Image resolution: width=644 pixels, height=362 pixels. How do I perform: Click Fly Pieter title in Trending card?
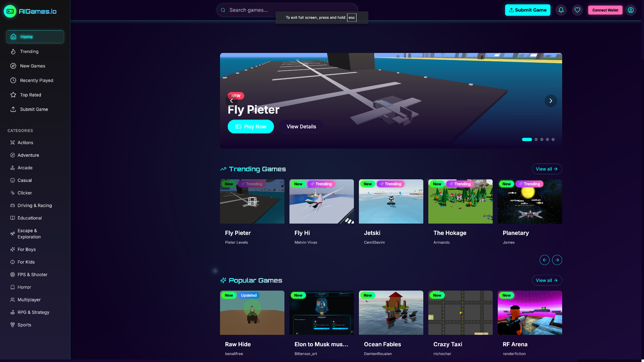[x=238, y=233]
